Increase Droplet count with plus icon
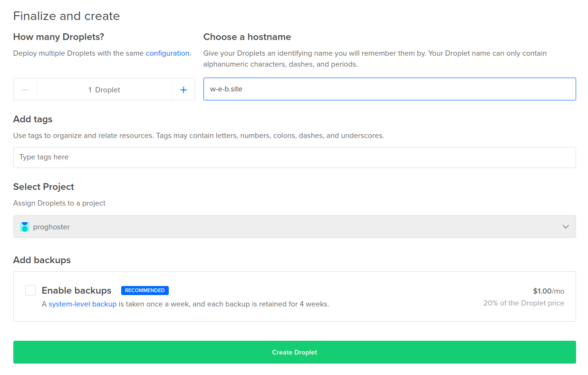The height and width of the screenshot is (375, 588). [183, 90]
